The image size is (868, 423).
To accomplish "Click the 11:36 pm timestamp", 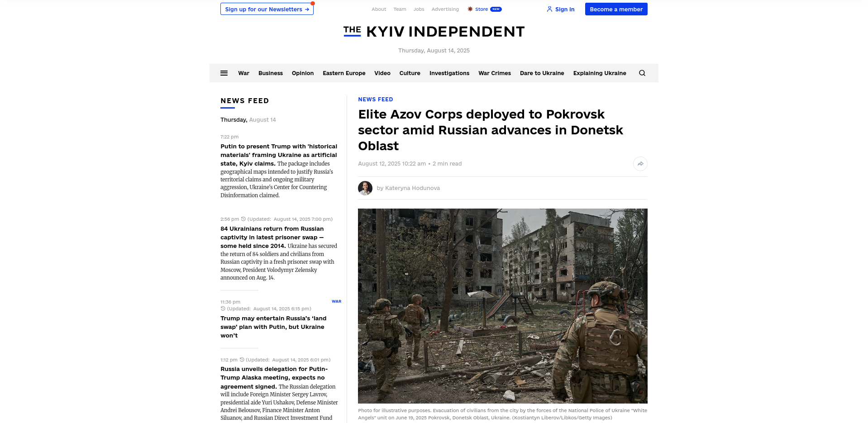I will [230, 302].
